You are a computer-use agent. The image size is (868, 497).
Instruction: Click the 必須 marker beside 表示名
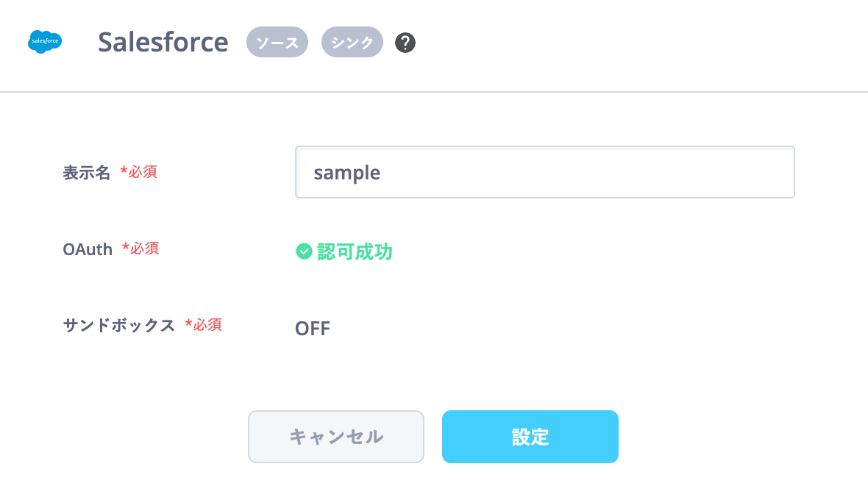tap(139, 172)
